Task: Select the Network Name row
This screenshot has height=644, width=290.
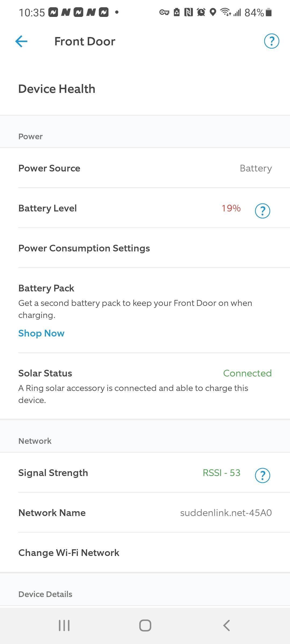Action: click(145, 513)
